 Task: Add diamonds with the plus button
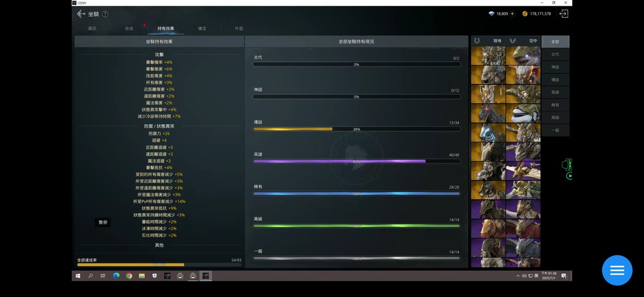coord(512,13)
